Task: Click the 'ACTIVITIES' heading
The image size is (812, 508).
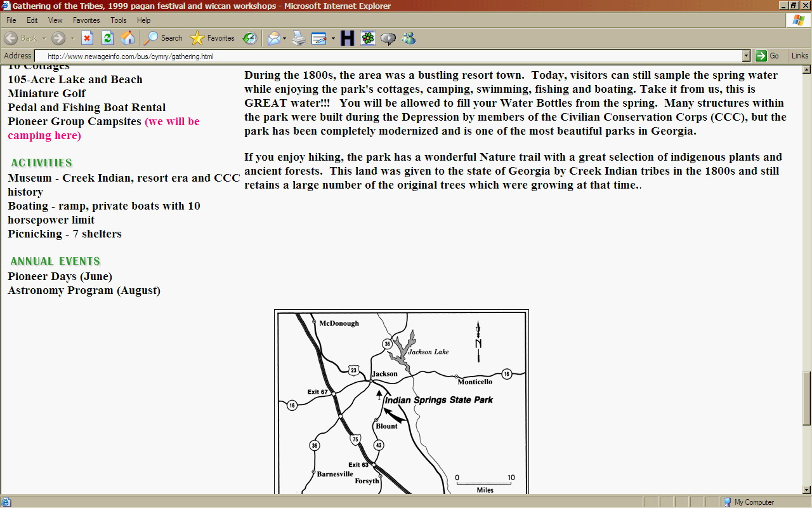Action: tap(42, 163)
